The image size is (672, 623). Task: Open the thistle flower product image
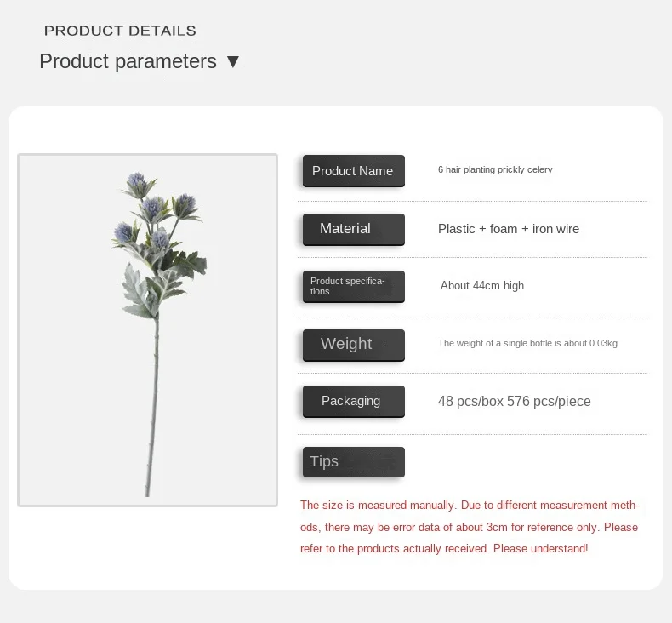(147, 330)
